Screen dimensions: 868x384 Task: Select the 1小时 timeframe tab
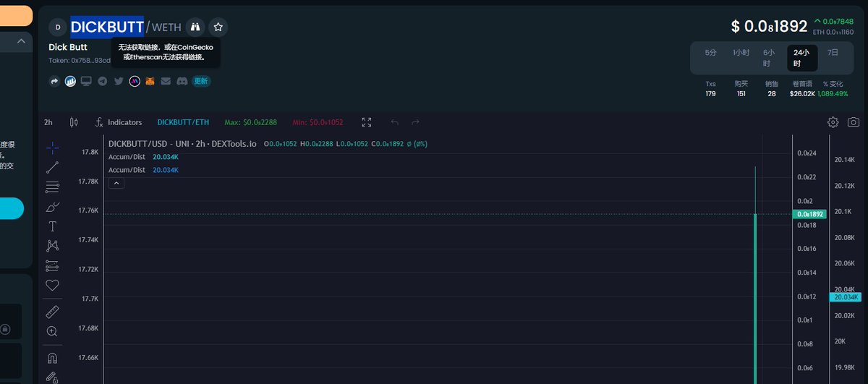point(741,53)
